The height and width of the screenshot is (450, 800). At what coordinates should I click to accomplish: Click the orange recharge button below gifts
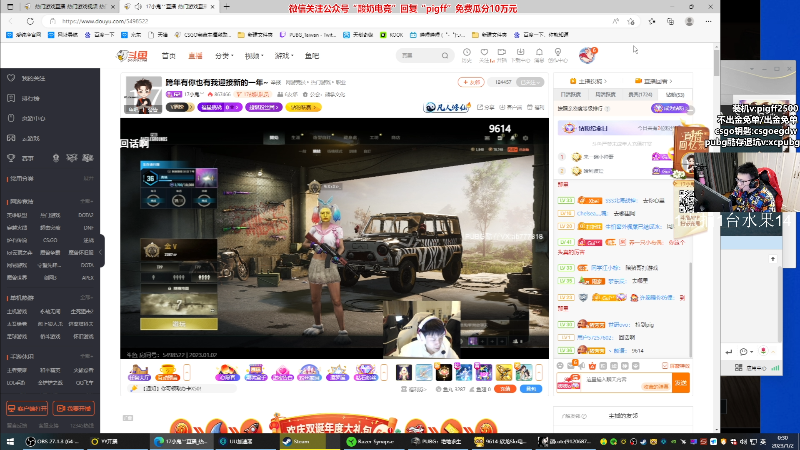point(505,389)
